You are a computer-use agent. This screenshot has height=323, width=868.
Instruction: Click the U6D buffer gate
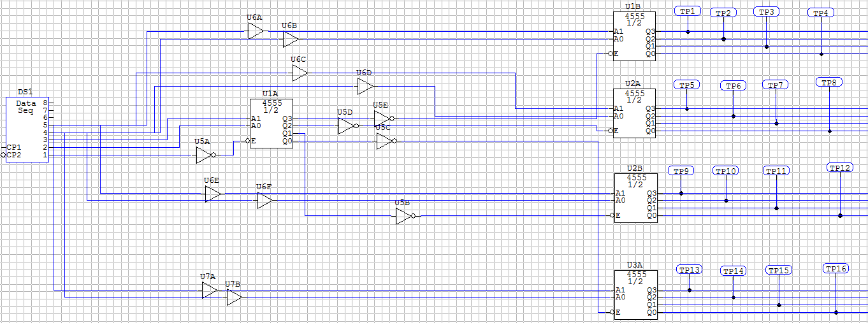[x=365, y=87]
